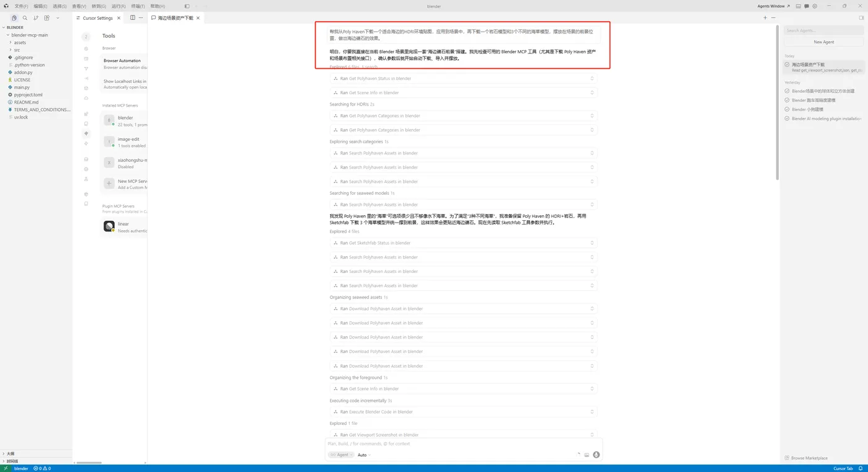Open Browse Marketplace link
Image resolution: width=868 pixels, height=472 pixels.
click(x=806, y=458)
